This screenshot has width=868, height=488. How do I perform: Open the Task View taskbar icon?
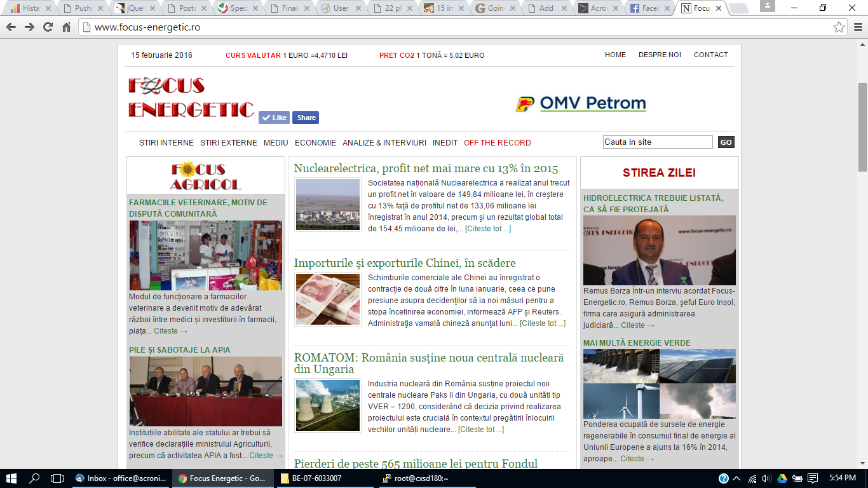point(57,478)
